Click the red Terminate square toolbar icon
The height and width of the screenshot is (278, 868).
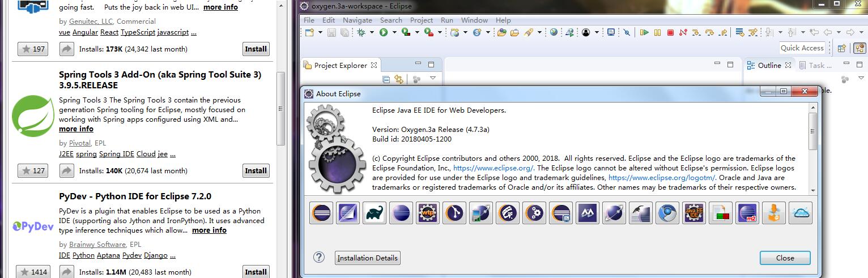pos(670,33)
